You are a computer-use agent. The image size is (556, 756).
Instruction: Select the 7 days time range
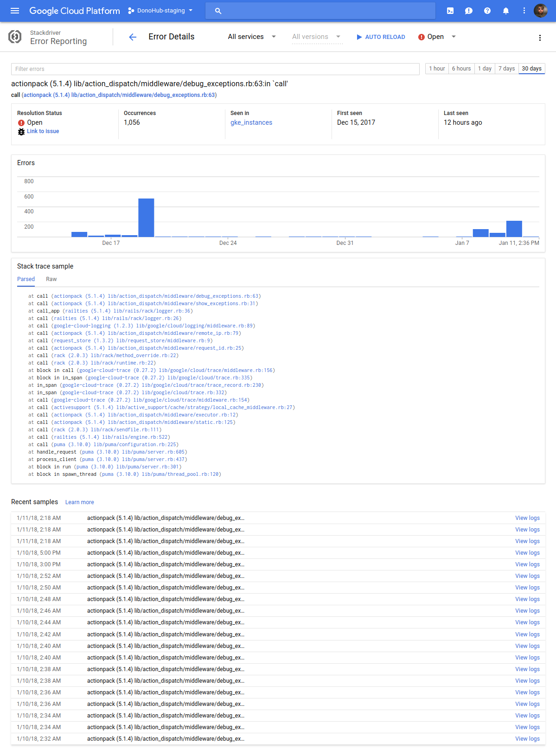point(506,69)
